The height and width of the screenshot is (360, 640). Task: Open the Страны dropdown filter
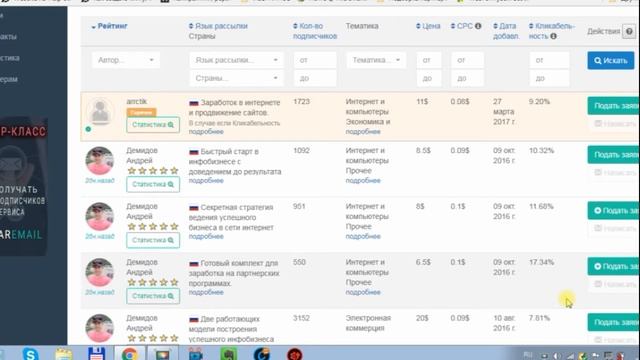tap(236, 78)
